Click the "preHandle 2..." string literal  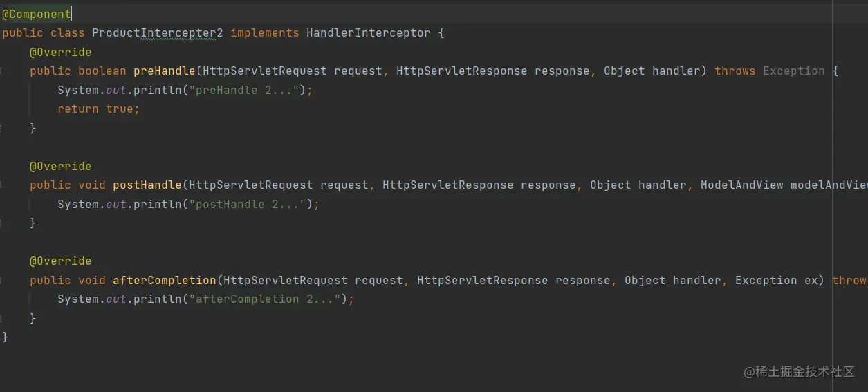click(247, 91)
